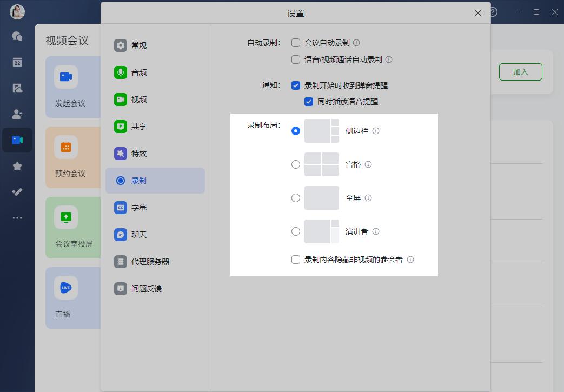Select the favorites star icon in the sidebar
564x392 pixels.
pos(17,166)
